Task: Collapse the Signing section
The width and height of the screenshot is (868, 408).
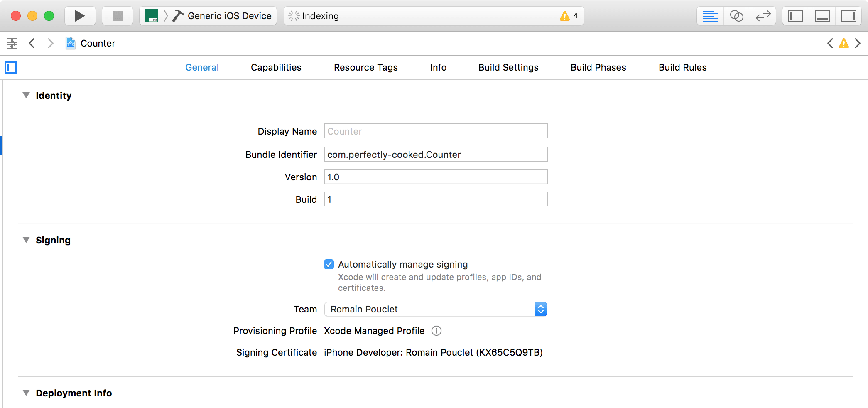Action: [26, 240]
